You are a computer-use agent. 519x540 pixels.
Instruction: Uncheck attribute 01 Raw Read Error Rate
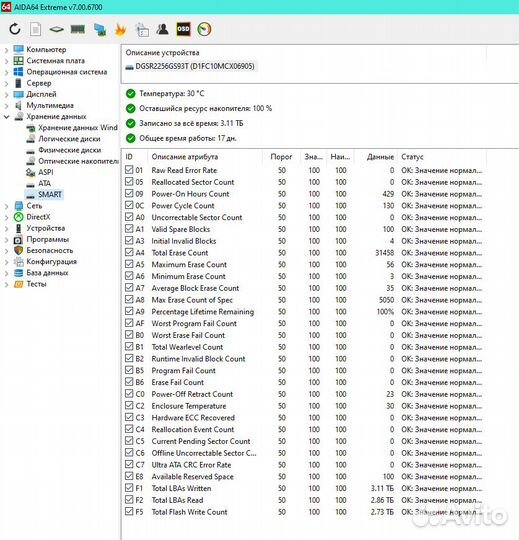click(129, 170)
